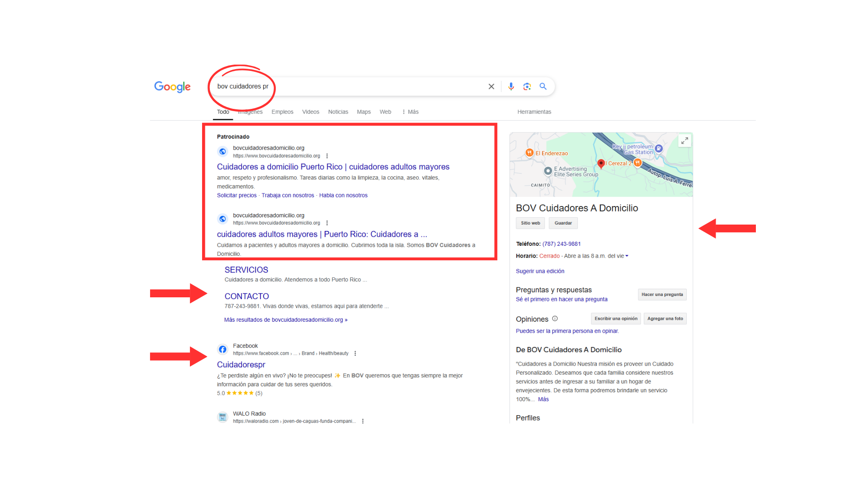Expand business description with Más link
868x488 pixels.
(x=543, y=399)
